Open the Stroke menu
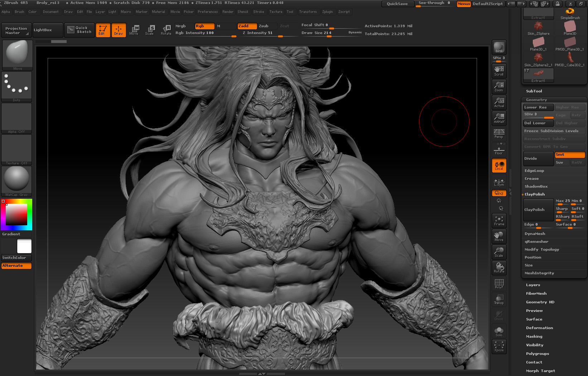588x376 pixels. pos(259,12)
